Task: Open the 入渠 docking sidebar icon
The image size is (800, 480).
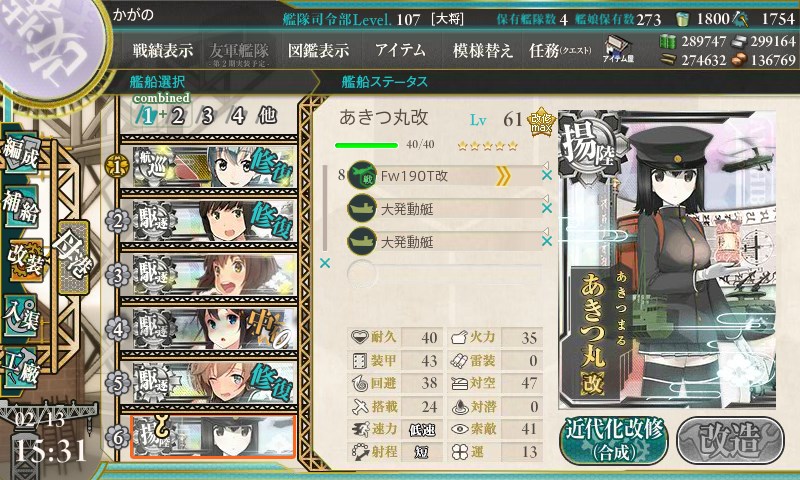Action: coord(21,316)
